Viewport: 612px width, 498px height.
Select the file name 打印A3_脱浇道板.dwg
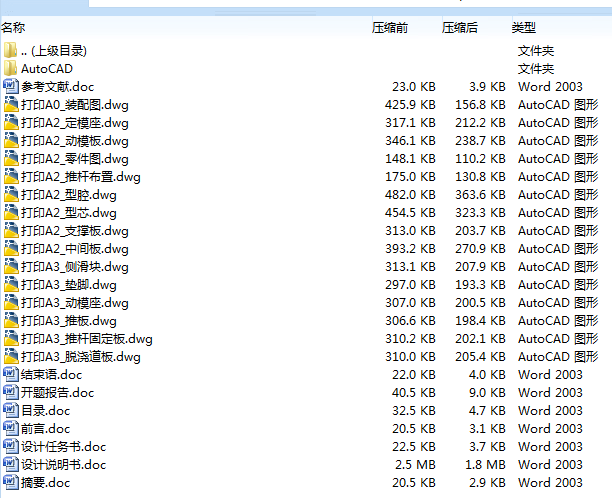click(81, 357)
